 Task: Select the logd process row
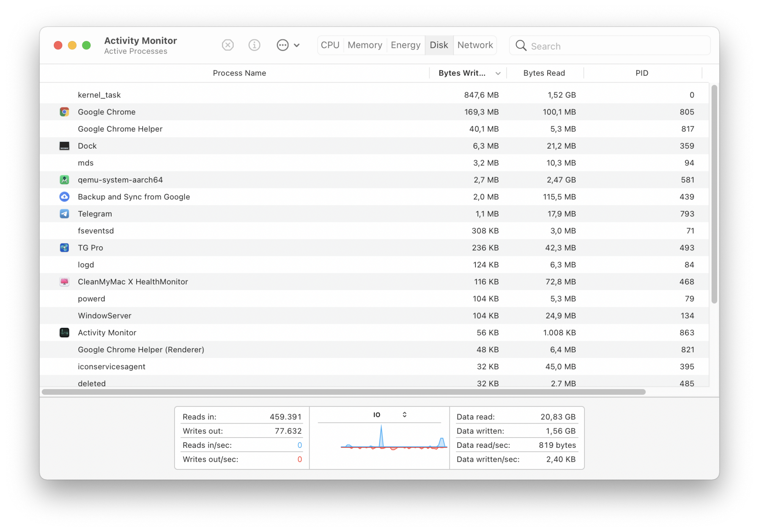tap(374, 265)
